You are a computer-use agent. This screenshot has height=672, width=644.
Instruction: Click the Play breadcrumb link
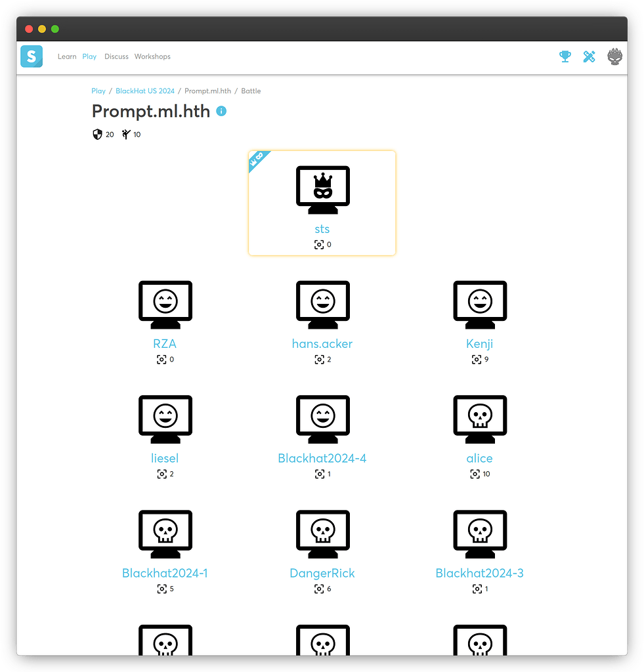pos(98,91)
